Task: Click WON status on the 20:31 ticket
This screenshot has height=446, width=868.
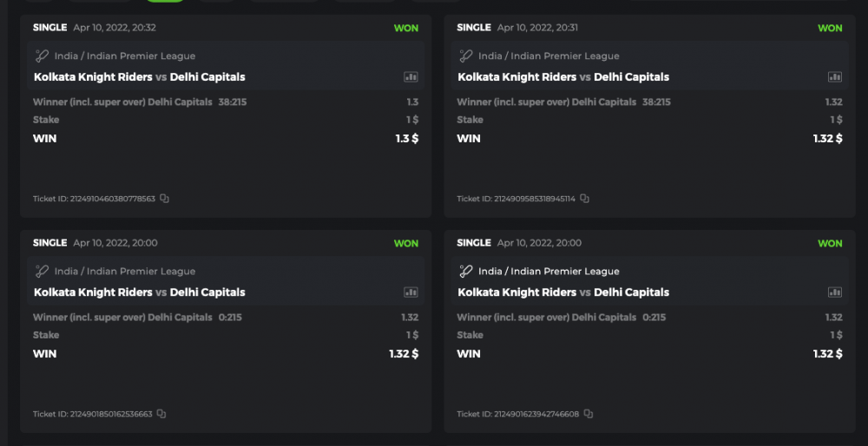Action: [830, 28]
